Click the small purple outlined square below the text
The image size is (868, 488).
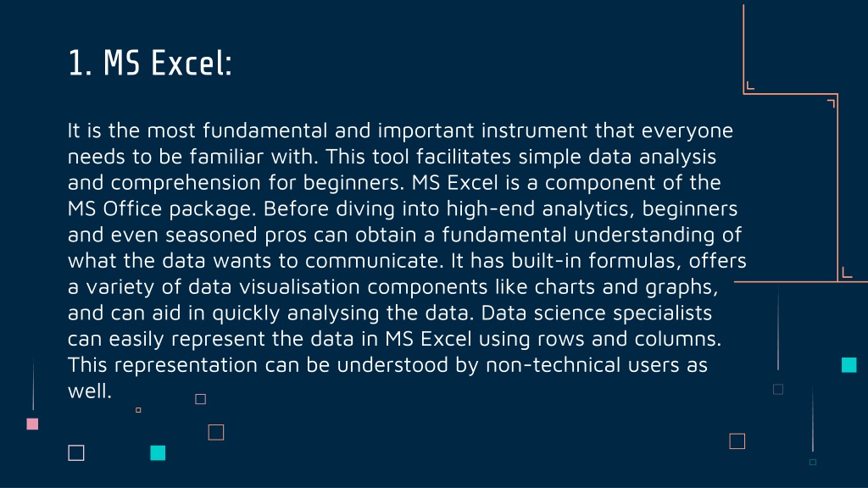tap(200, 399)
